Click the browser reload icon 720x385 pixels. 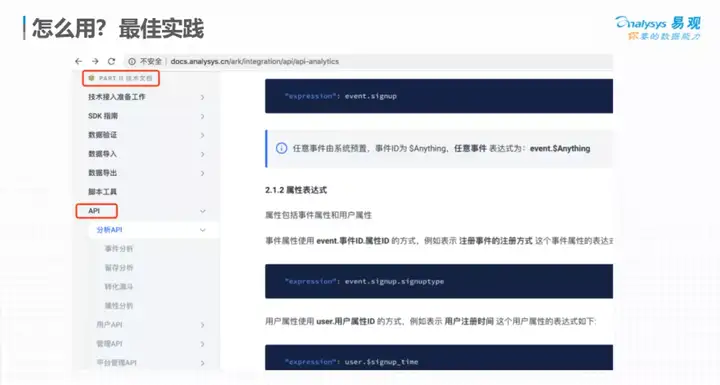[x=112, y=61]
